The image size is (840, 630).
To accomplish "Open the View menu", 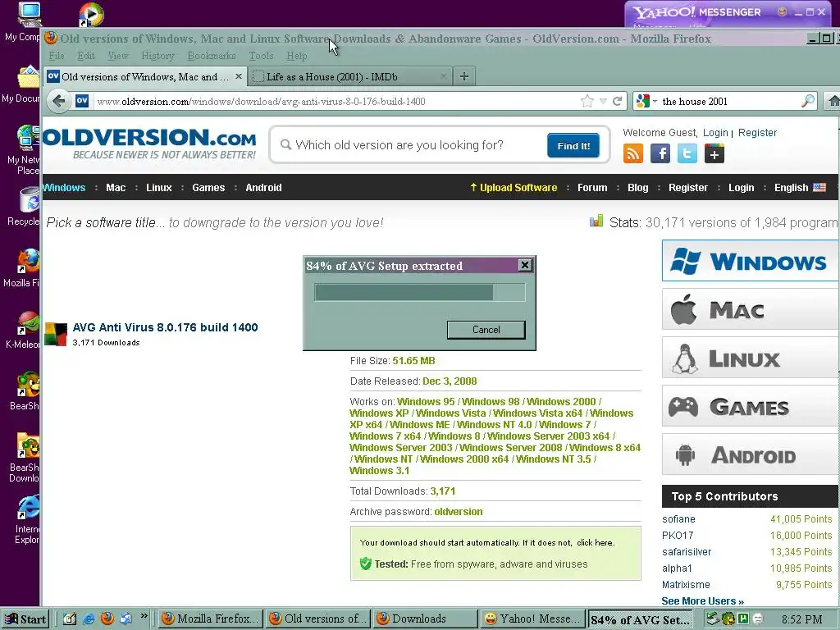I will [118, 56].
